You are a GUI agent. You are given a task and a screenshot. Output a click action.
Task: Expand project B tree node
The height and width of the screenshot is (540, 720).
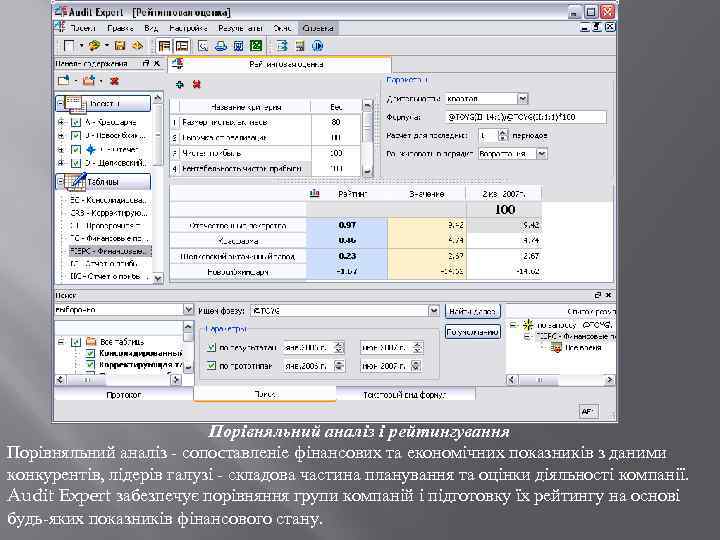[x=61, y=136]
